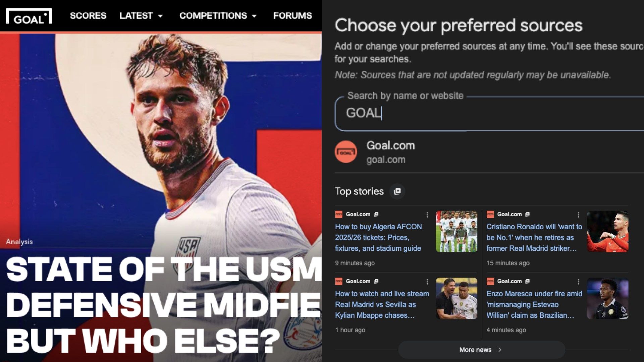Screen dimensions: 644x362
Task: Expand the LATEST dropdown
Action: [141, 15]
